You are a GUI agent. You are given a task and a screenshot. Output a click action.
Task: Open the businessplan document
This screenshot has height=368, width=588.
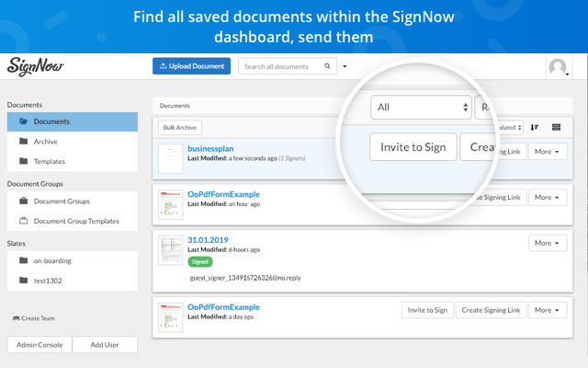click(210, 149)
